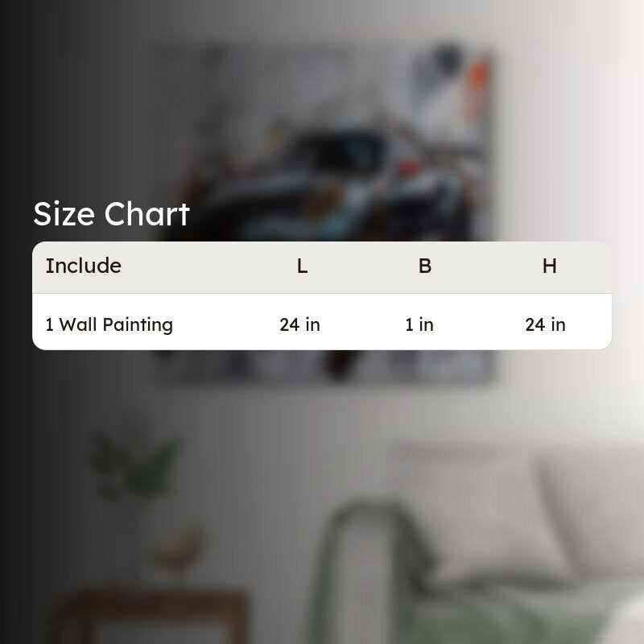Select the 1 Wall Painting row label
644x644 pixels.
pos(109,324)
